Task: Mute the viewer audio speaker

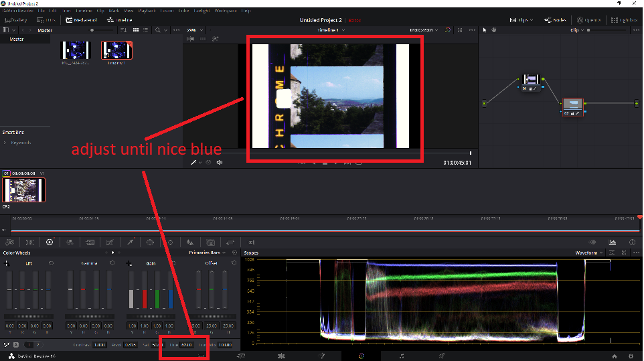Action: pos(220,163)
